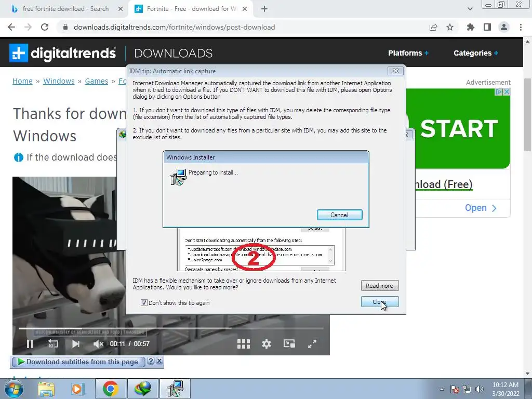Close the IDM download subtitles panel
Screen dimensions: 532x399
coord(159,361)
